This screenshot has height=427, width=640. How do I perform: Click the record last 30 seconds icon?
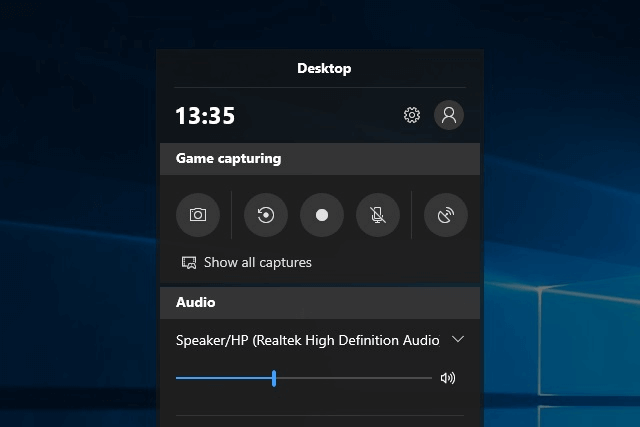click(266, 215)
